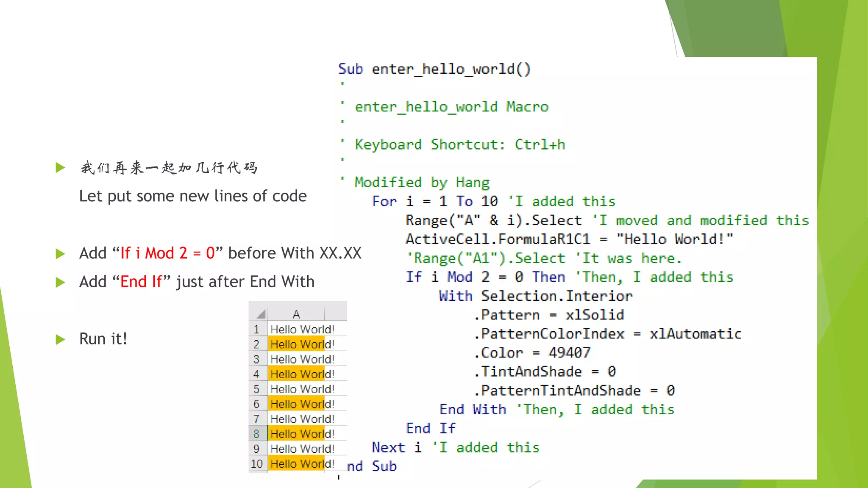
Task: Click the Chinese text bullet line
Action: click(169, 168)
